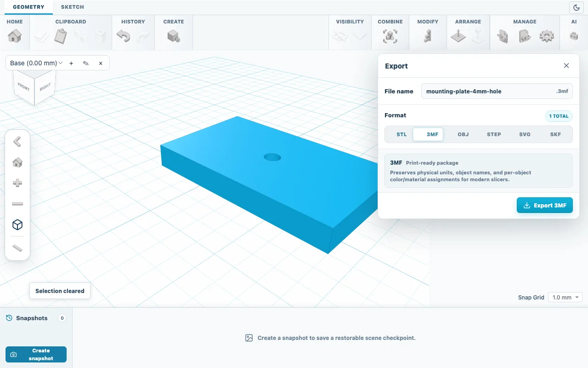Select STEP export format

click(494, 134)
